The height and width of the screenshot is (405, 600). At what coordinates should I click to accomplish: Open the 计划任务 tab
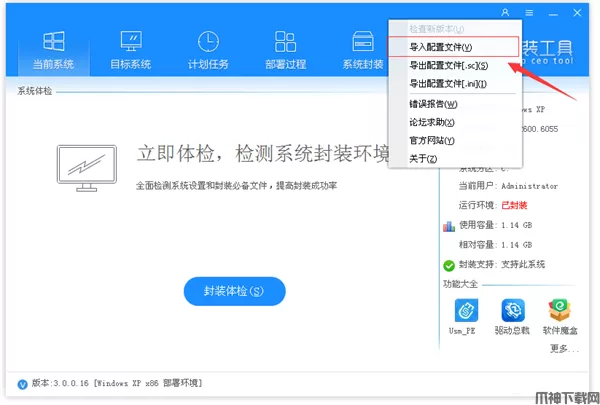208,50
